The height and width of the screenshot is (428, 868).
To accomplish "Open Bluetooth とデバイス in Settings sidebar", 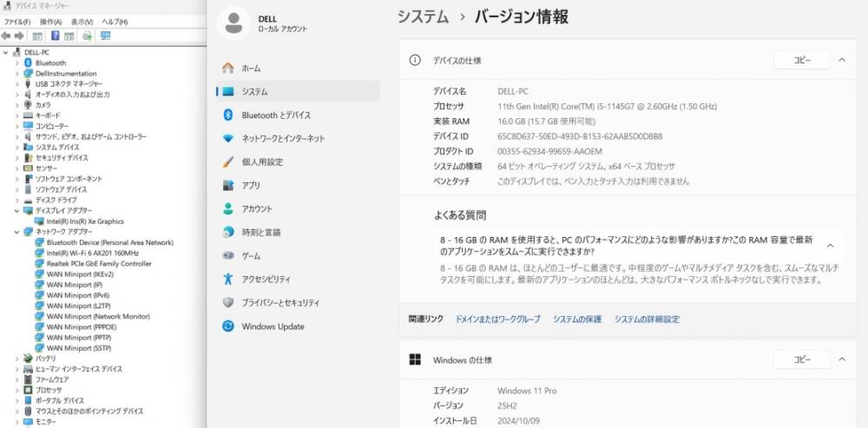I will [x=298, y=115].
